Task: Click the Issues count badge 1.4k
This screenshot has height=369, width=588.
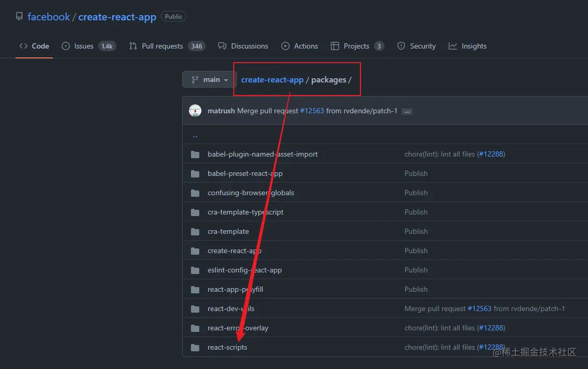Action: click(x=107, y=46)
